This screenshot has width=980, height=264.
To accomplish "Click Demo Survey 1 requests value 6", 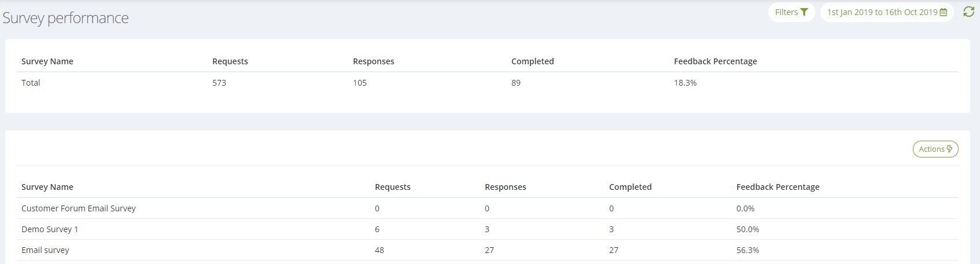I will (x=377, y=229).
